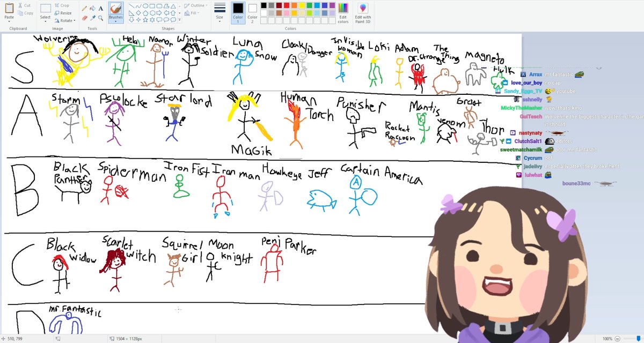Click chat username Arrax
Image resolution: width=644 pixels, height=343 pixels.
coord(536,74)
